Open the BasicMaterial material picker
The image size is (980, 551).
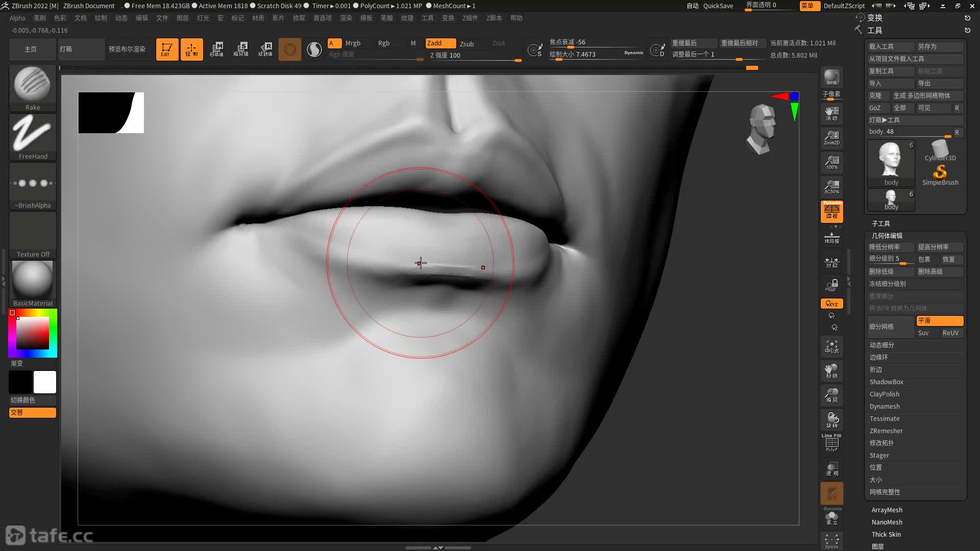click(x=33, y=284)
